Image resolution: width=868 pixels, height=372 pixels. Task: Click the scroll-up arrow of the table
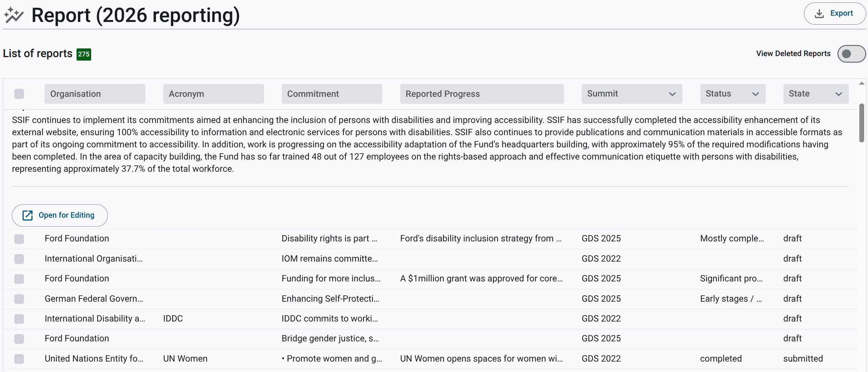coord(862,83)
